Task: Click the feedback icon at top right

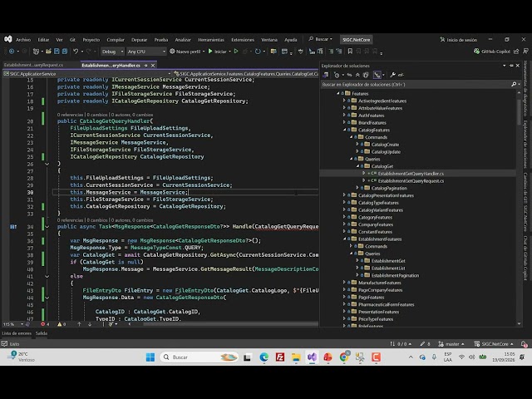Action: point(525,52)
